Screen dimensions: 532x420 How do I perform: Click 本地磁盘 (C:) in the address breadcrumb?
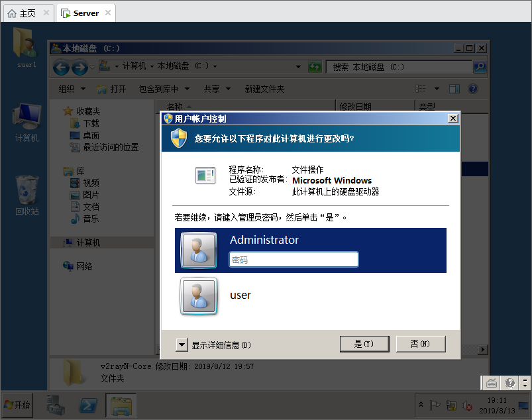click(x=184, y=66)
